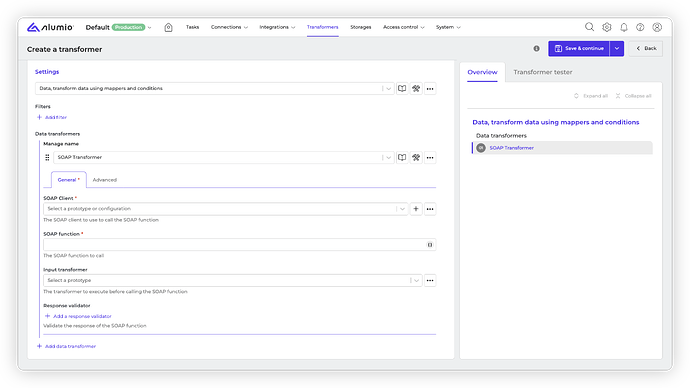Switch to the Transformer tester tab

click(543, 72)
